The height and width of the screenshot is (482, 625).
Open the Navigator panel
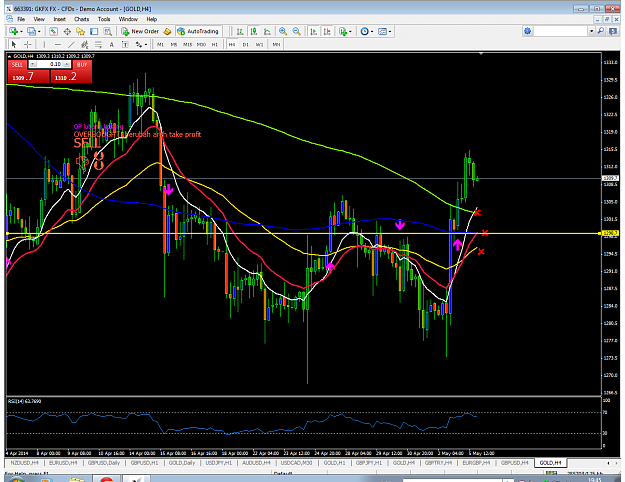click(x=81, y=31)
